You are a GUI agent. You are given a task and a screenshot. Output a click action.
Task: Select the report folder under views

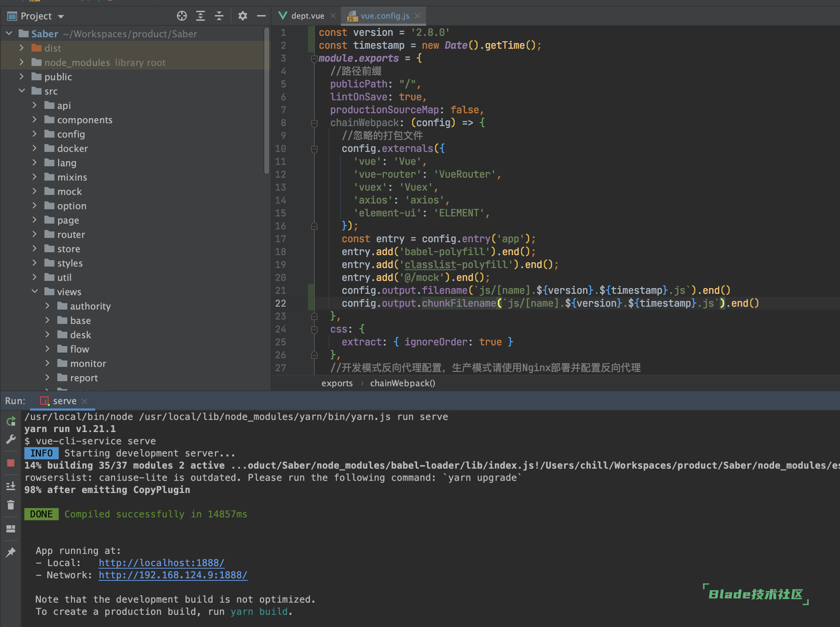click(x=84, y=378)
